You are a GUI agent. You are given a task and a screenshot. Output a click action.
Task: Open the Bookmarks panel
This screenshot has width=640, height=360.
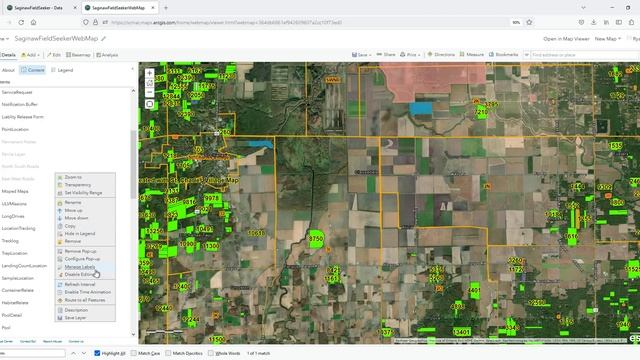tap(503, 55)
